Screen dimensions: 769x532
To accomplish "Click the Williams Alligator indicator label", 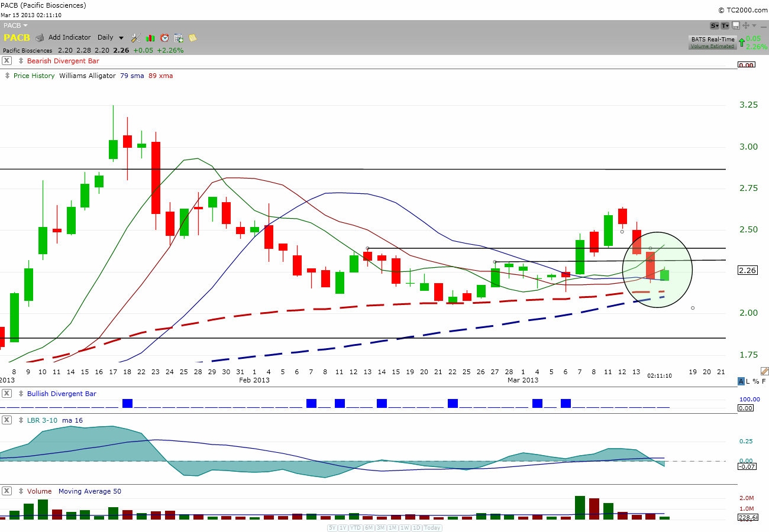I will click(x=88, y=76).
